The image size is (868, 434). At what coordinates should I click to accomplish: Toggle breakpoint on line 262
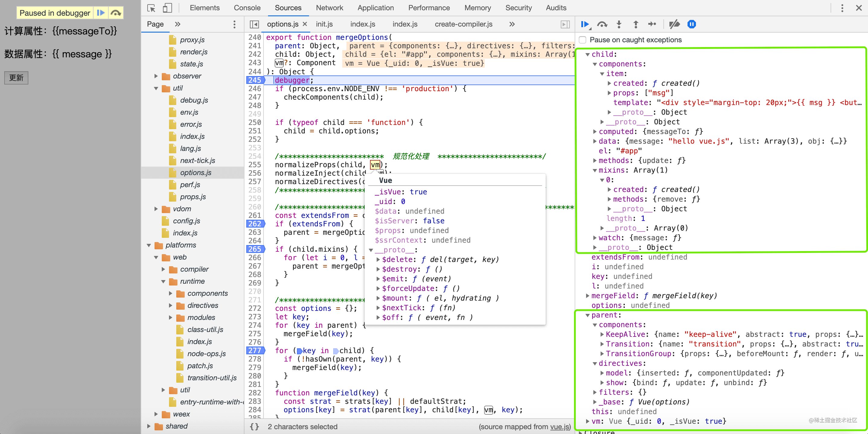(255, 224)
